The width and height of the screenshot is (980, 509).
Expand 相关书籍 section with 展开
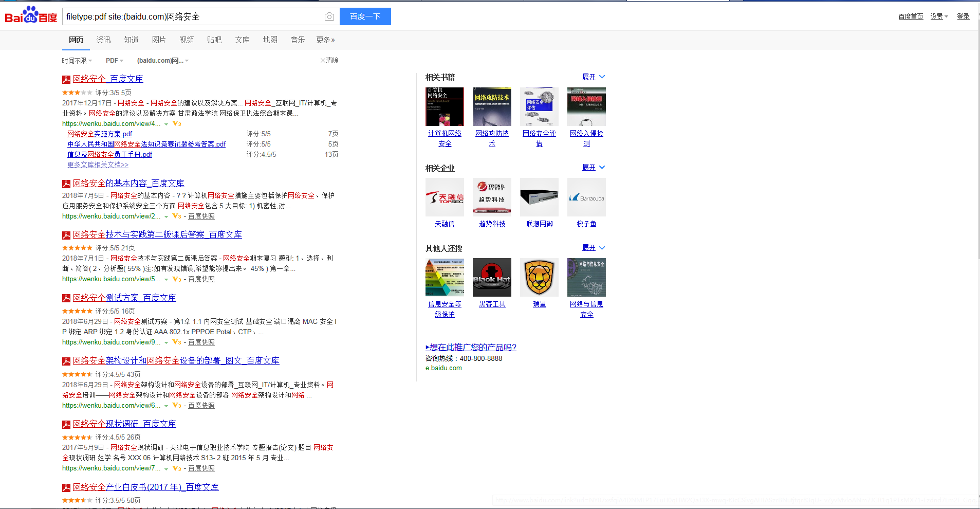(594, 77)
